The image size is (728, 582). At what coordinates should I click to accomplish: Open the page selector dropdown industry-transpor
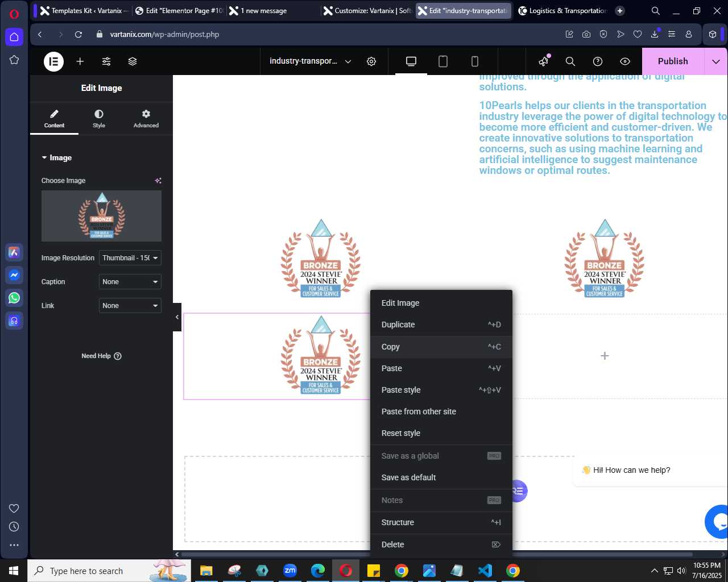tap(311, 61)
